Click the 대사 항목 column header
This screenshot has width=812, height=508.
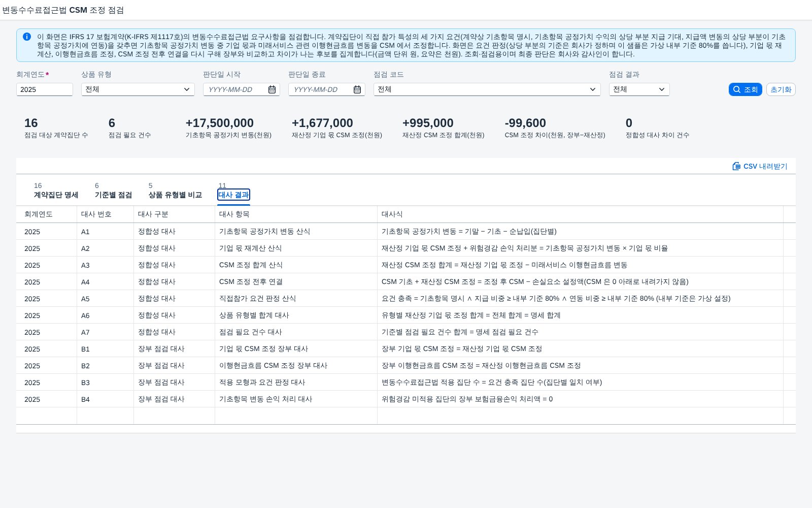[296, 214]
